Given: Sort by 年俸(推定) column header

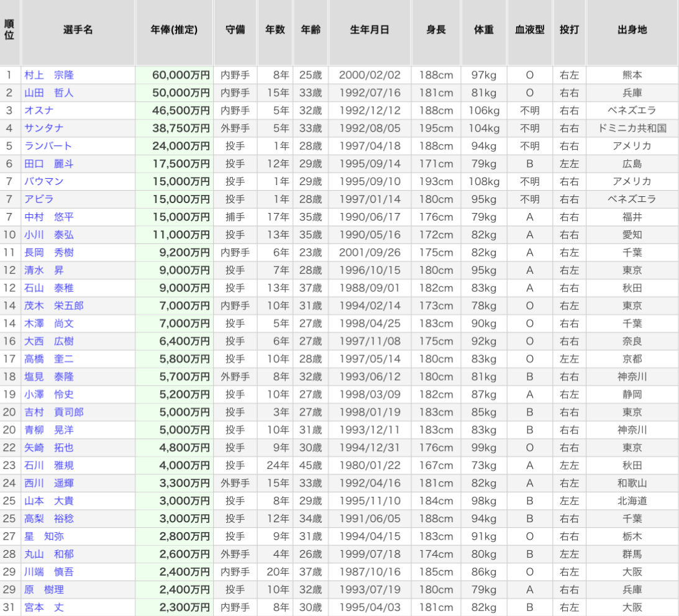Looking at the screenshot, I should 174,30.
